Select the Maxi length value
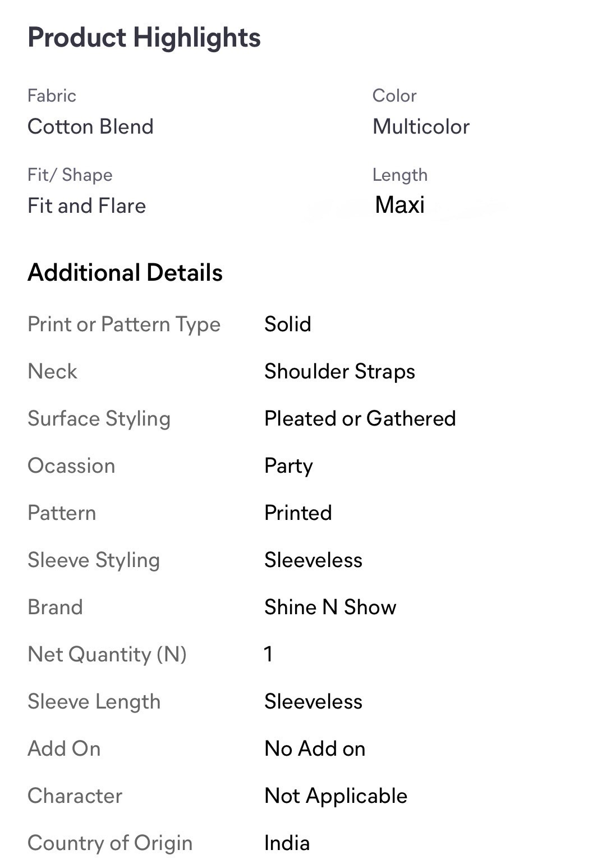Screen dimensions: 615x868 (400, 205)
